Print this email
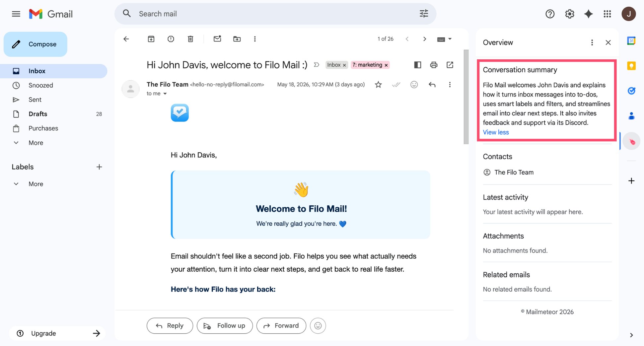 (x=434, y=65)
